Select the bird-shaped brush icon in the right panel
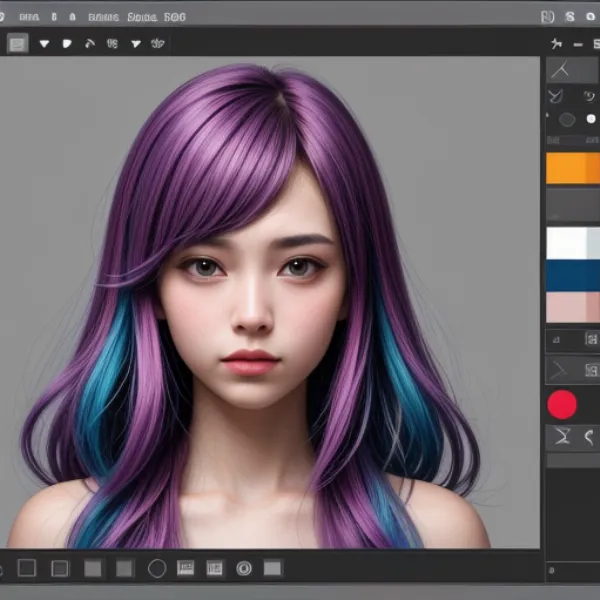The image size is (600, 600). pos(555,96)
